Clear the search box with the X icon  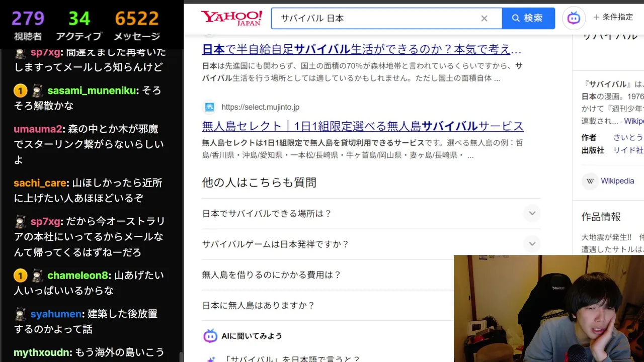coord(484,19)
